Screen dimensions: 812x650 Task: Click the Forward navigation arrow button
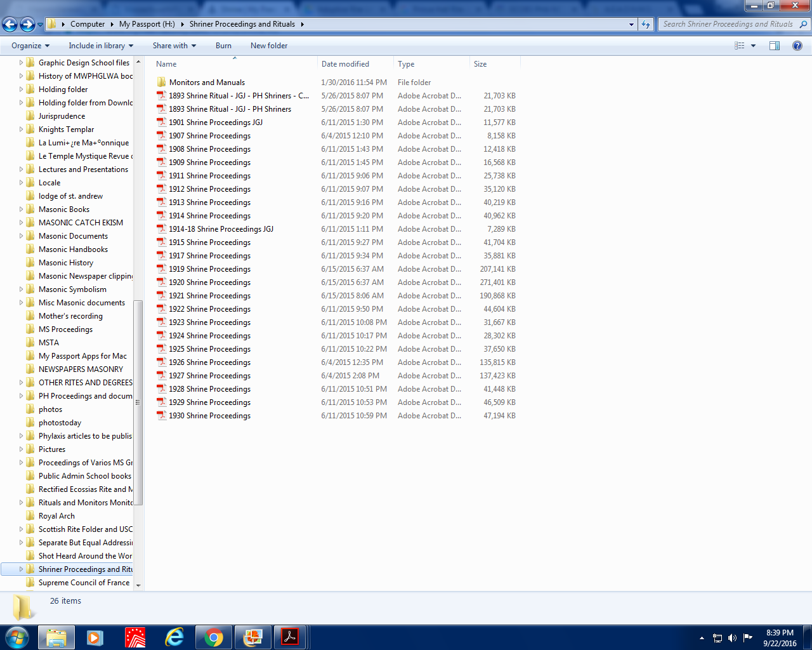click(27, 24)
